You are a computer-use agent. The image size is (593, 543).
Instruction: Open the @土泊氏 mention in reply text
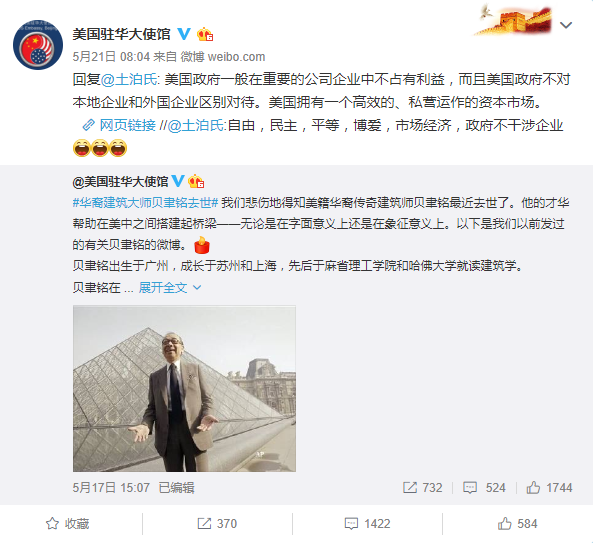pos(129,80)
